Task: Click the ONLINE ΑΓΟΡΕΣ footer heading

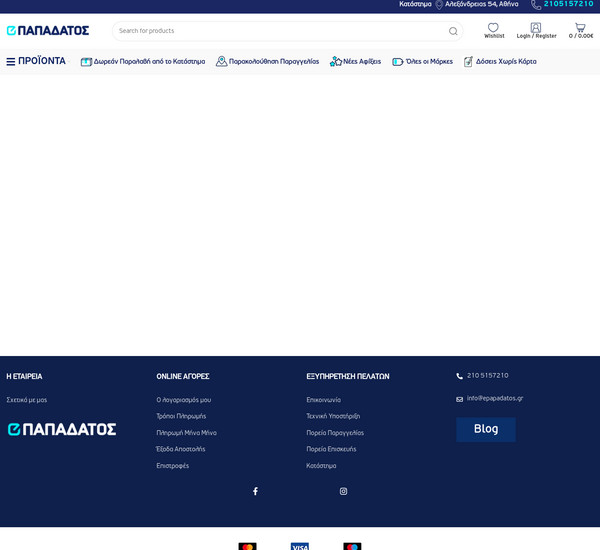Action: pos(183,377)
